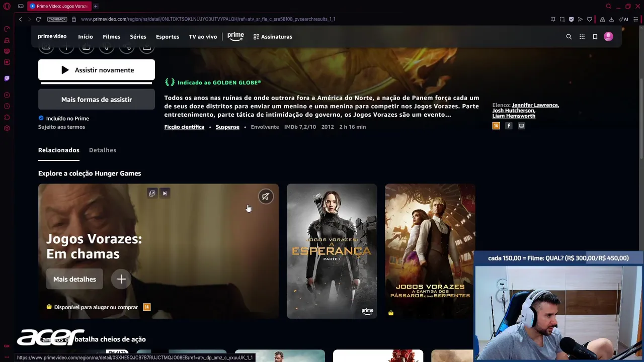Click the Prime smile logo

pyautogui.click(x=235, y=36)
